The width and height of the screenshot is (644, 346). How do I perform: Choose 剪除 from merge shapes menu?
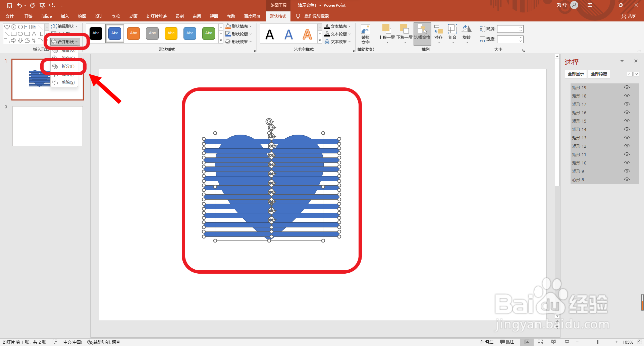(x=64, y=82)
